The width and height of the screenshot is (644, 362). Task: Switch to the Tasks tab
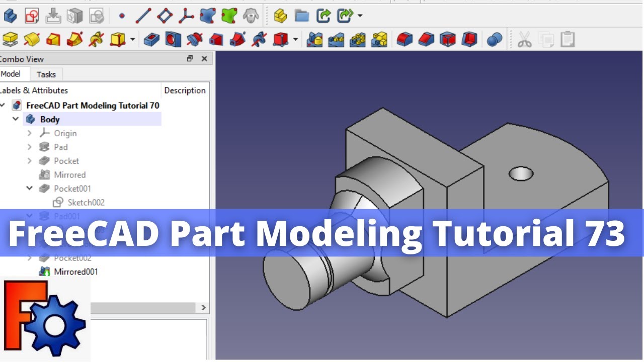point(46,74)
